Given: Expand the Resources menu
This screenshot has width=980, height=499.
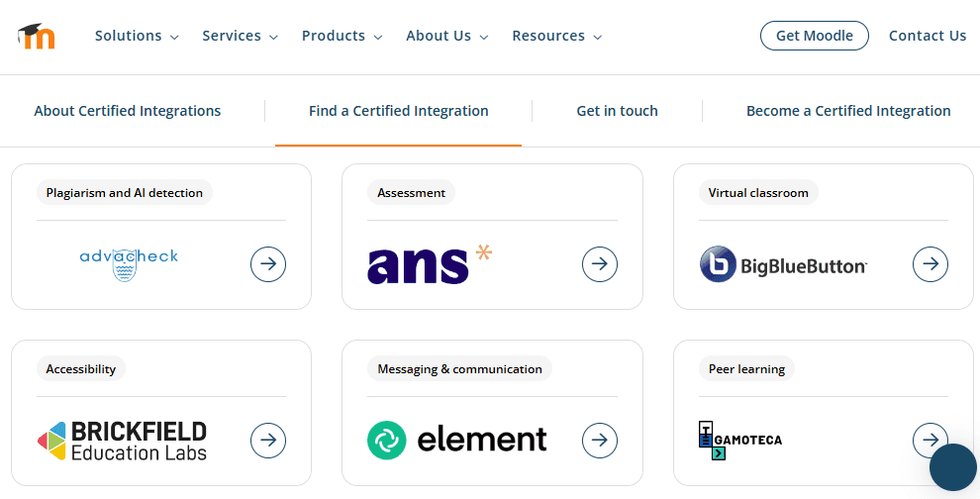Looking at the screenshot, I should [557, 37].
